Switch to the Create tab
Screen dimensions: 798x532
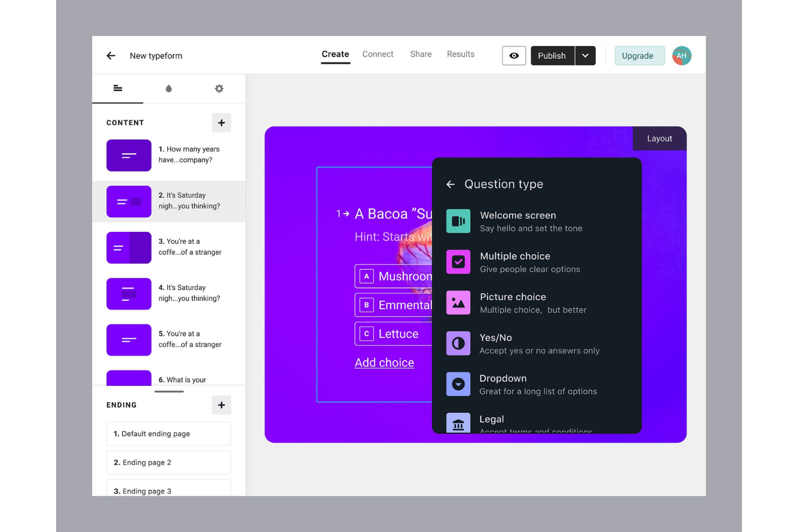(335, 54)
